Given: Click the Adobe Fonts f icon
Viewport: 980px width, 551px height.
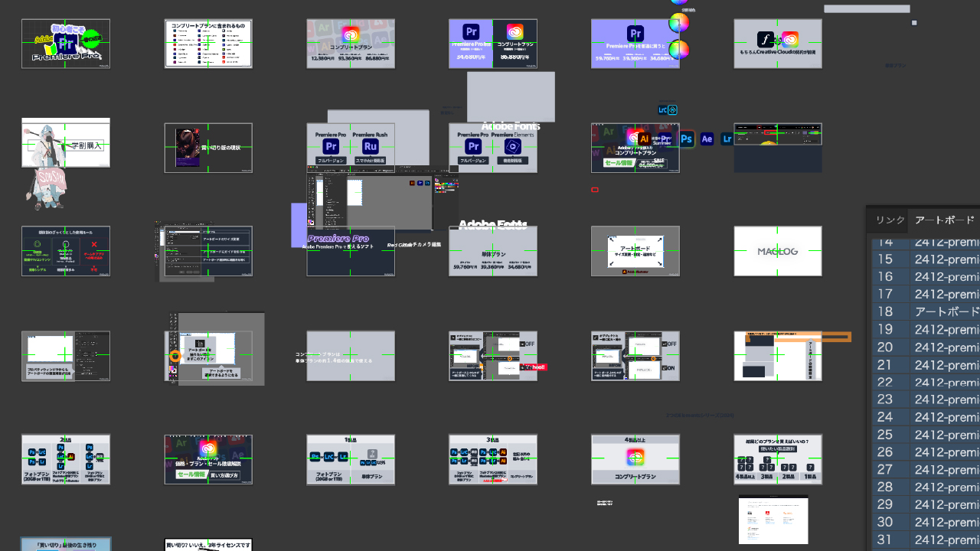Looking at the screenshot, I should (x=766, y=40).
